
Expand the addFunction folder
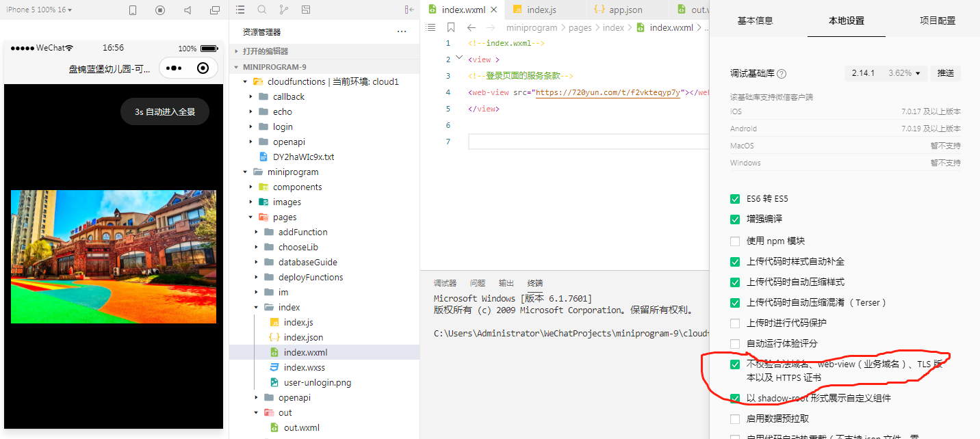[x=256, y=232]
